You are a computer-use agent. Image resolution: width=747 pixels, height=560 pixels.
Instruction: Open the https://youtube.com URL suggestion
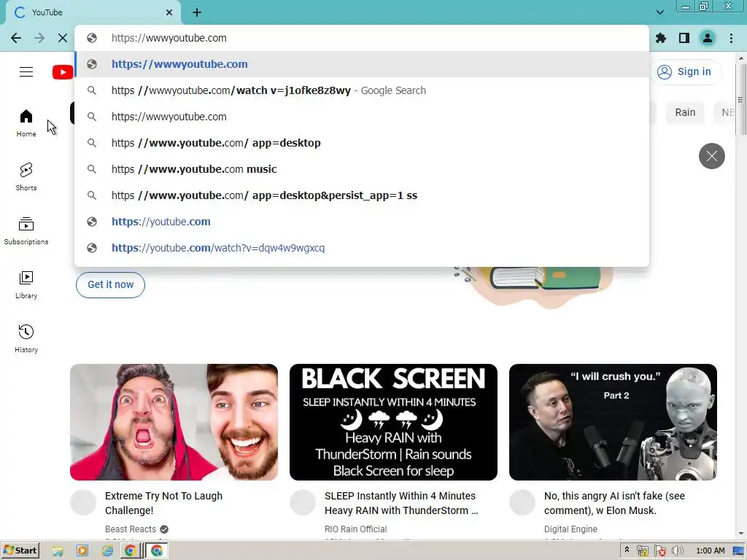pyautogui.click(x=362, y=222)
